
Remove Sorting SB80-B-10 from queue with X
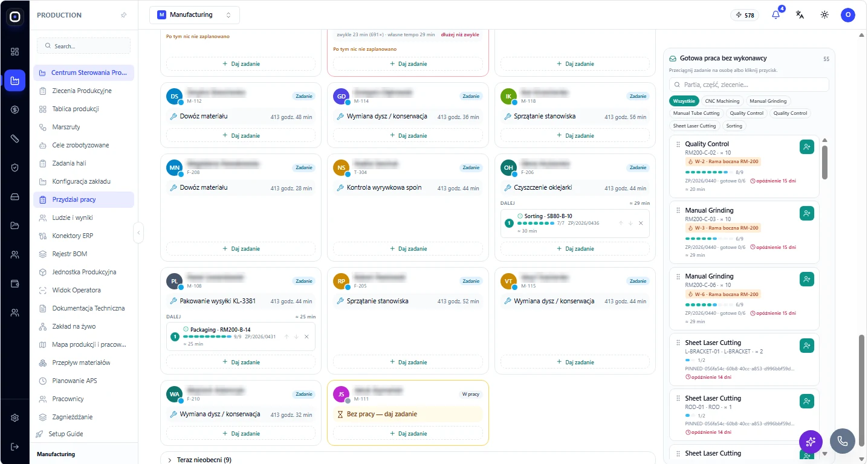(x=641, y=223)
